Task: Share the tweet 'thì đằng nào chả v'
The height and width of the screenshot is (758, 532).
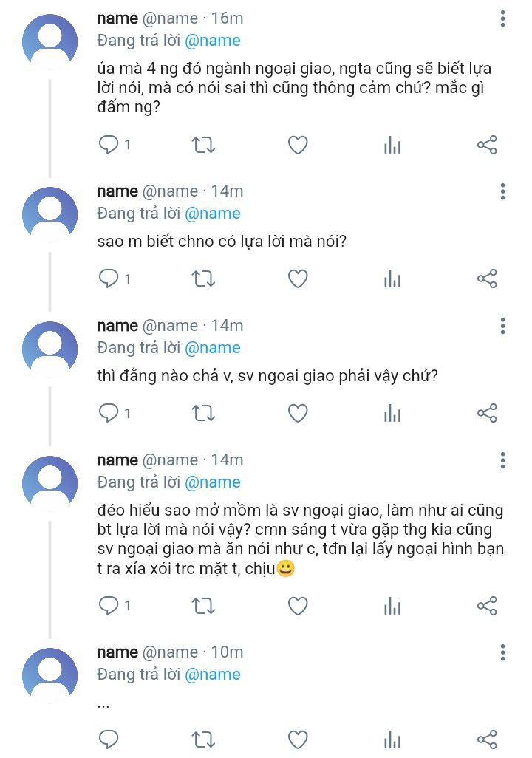Action: 487,413
